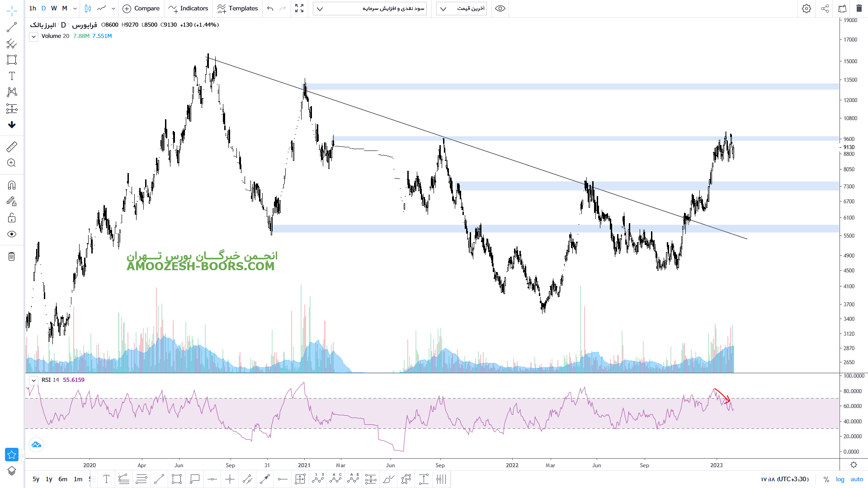Toggle auto scale

(x=857, y=479)
